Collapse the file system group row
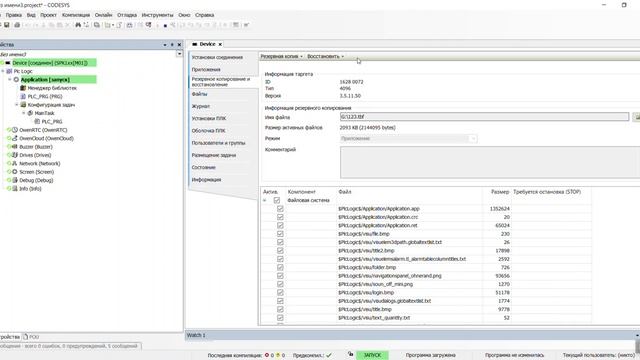Image resolution: width=640 pixels, height=360 pixels. (264, 200)
